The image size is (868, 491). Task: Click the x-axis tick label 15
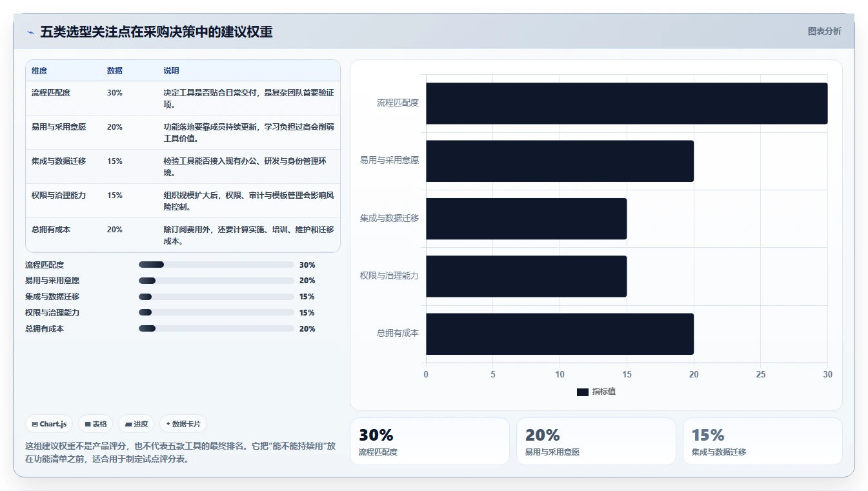pos(627,375)
